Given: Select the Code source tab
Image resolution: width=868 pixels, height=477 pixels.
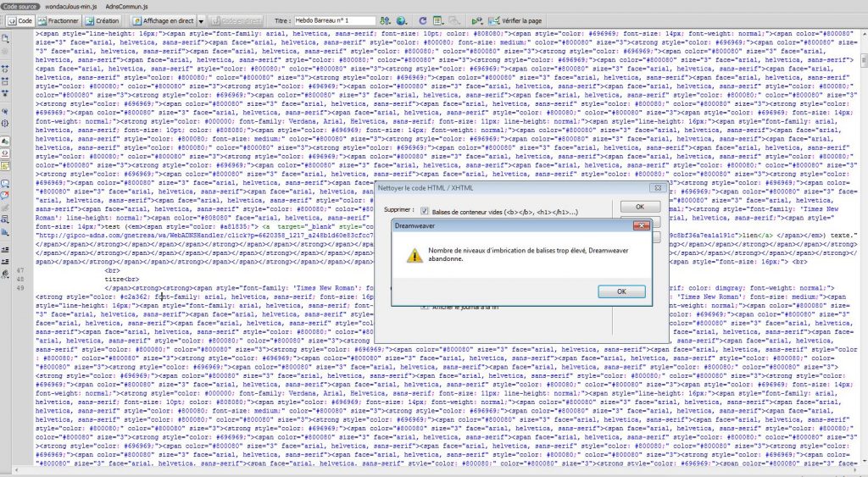Looking at the screenshot, I should (20, 5).
